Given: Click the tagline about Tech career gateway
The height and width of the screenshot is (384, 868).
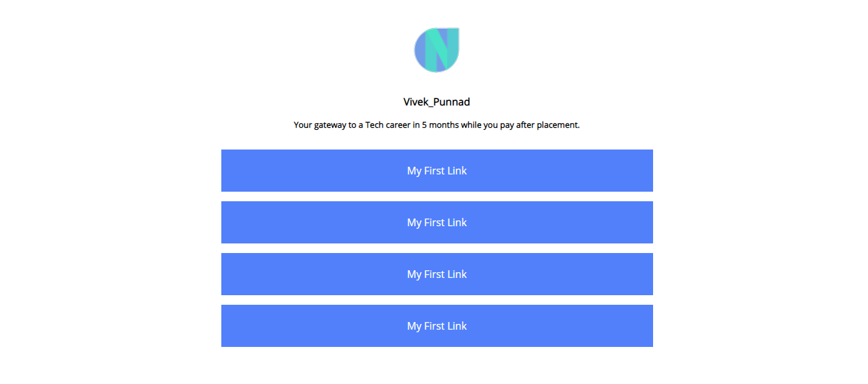Looking at the screenshot, I should click(x=437, y=125).
